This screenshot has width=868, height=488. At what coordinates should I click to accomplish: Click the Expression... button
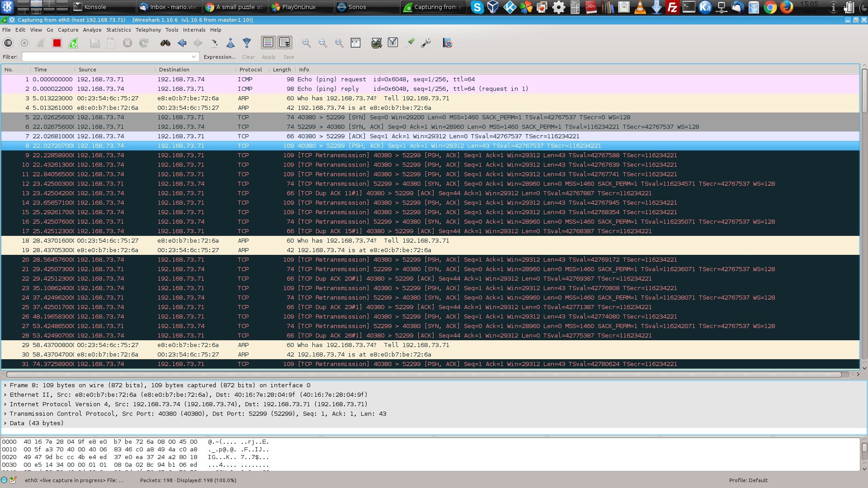tap(219, 57)
